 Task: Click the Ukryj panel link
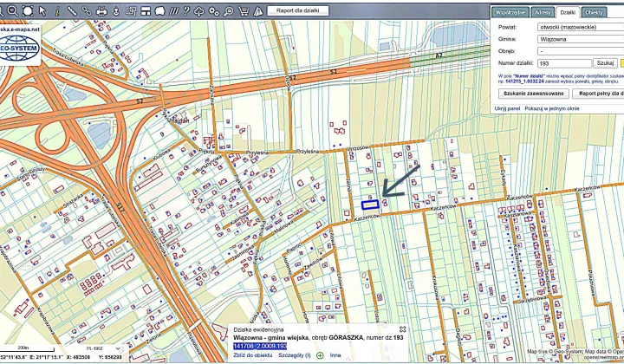[x=507, y=108]
